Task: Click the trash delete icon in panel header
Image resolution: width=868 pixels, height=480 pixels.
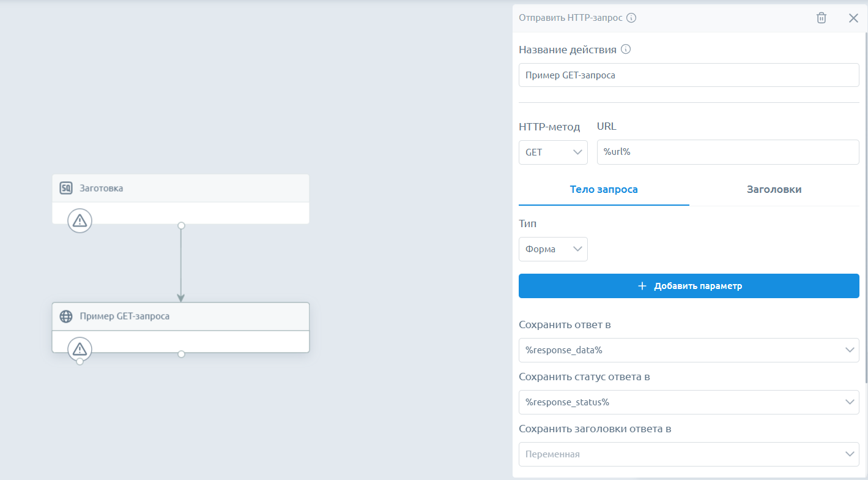Action: pos(822,18)
